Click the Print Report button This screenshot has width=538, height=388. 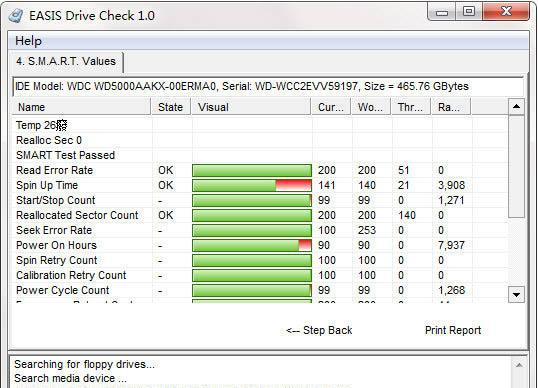(453, 330)
